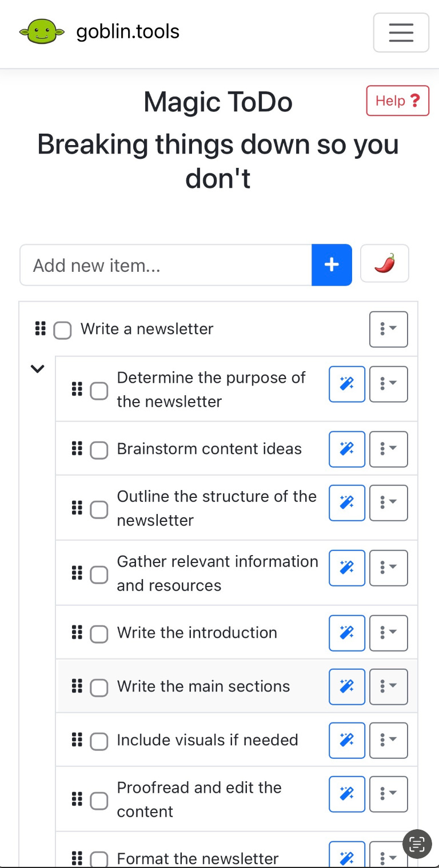Open options dropdown for Write a newsletter
This screenshot has width=439, height=868.
pos(388,329)
